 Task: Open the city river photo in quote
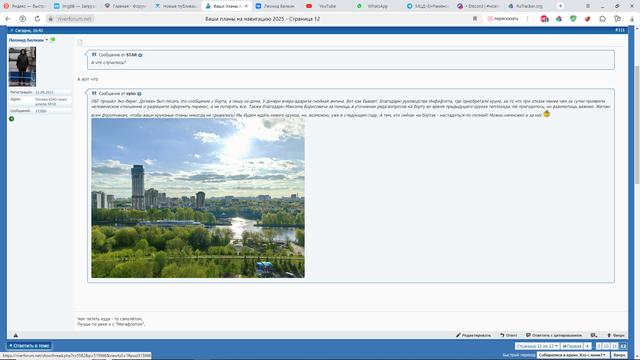(x=198, y=198)
